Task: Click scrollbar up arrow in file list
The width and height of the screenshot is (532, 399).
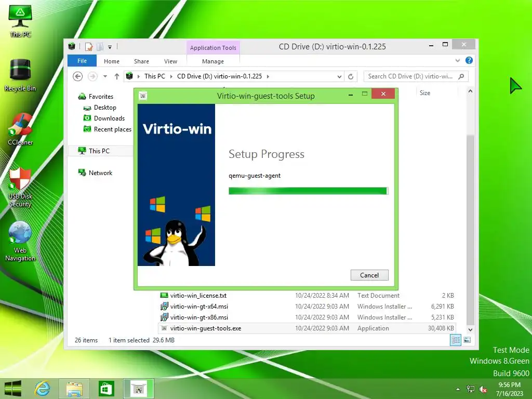Action: click(x=470, y=91)
